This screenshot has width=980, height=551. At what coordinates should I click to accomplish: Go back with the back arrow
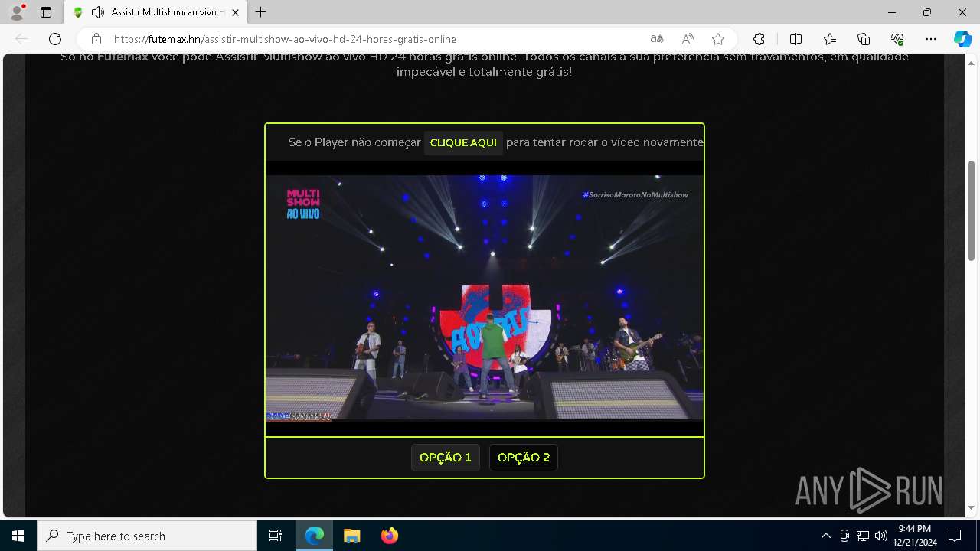click(21, 39)
